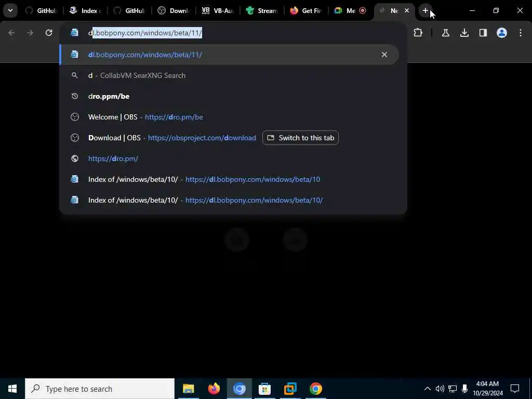Open the Extensions puzzle icon

pos(418,33)
